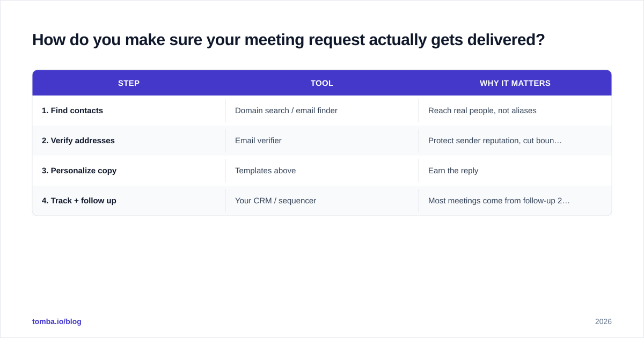644x338 pixels.
Task: Select the '2. Verify addresses' cell
Action: click(129, 141)
